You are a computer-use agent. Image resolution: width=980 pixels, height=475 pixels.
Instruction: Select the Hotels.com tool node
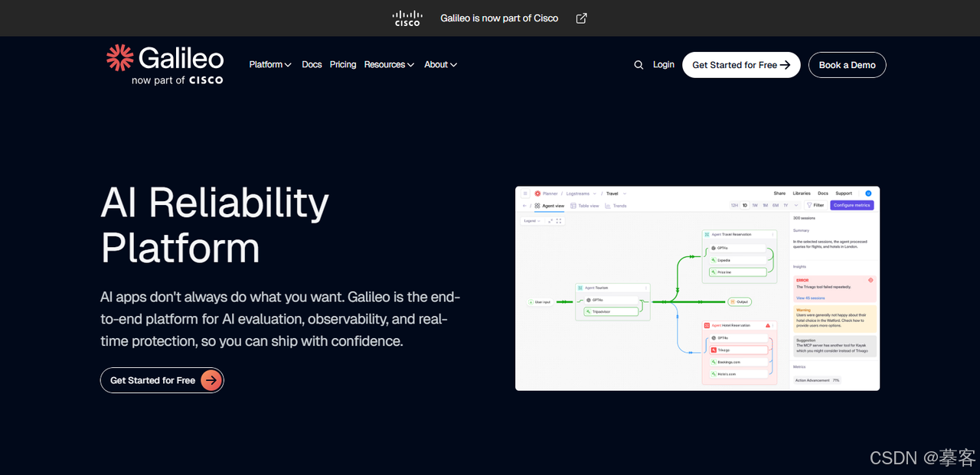click(738, 374)
